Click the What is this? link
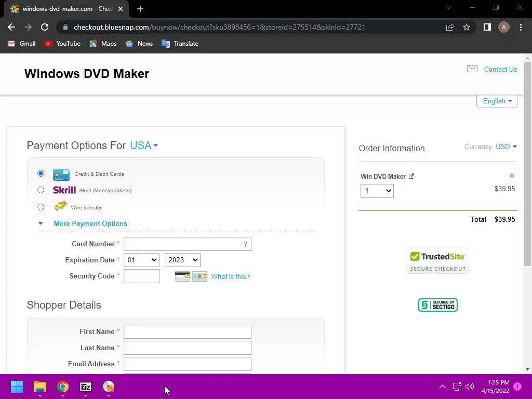 (x=230, y=276)
